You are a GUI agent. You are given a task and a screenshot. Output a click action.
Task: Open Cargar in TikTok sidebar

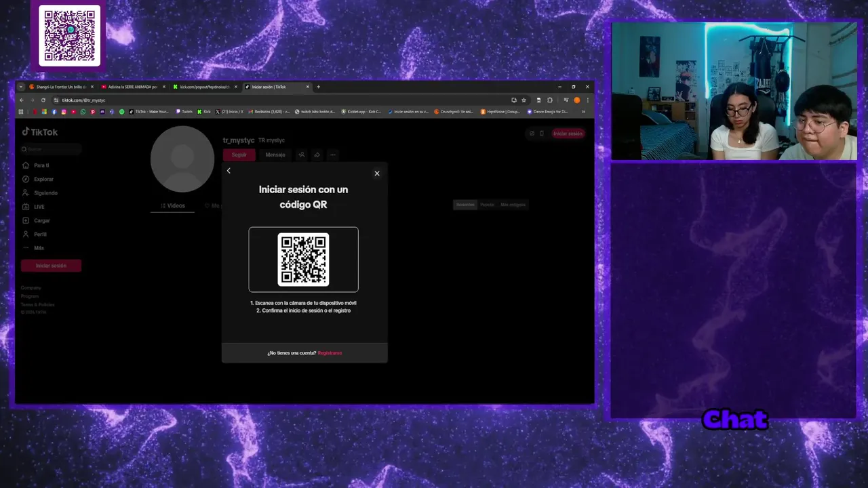(37, 220)
